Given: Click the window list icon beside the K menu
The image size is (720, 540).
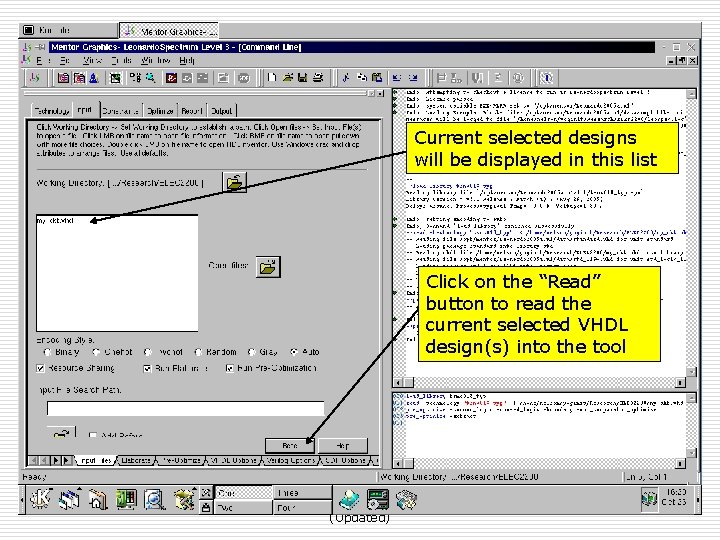Looking at the screenshot, I should pyautogui.click(x=69, y=499).
